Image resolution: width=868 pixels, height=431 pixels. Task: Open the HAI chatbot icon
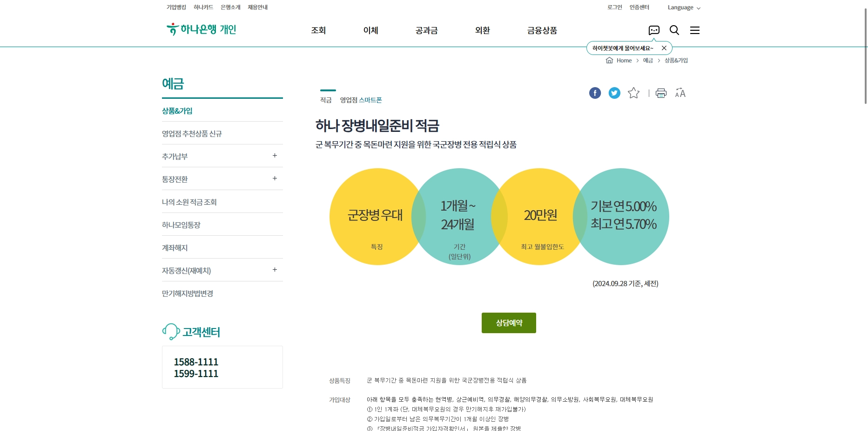pyautogui.click(x=654, y=30)
